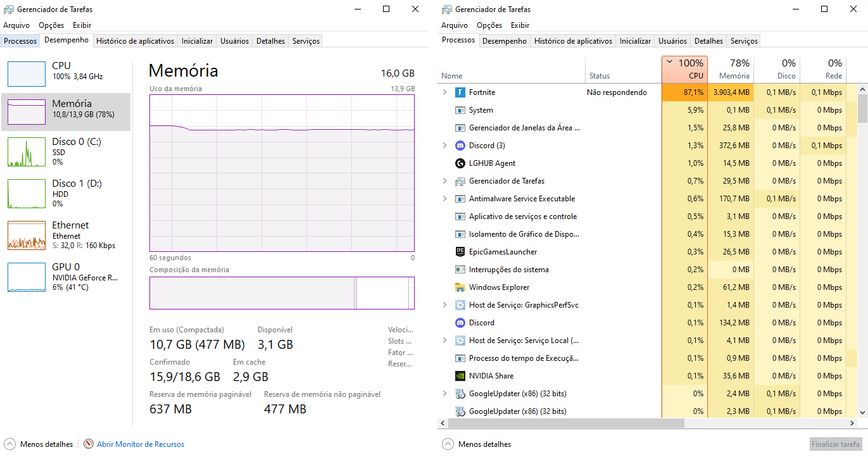Click Fortnite's 87,1% CPU cell
Viewport: 868px width, 457px height.
684,92
